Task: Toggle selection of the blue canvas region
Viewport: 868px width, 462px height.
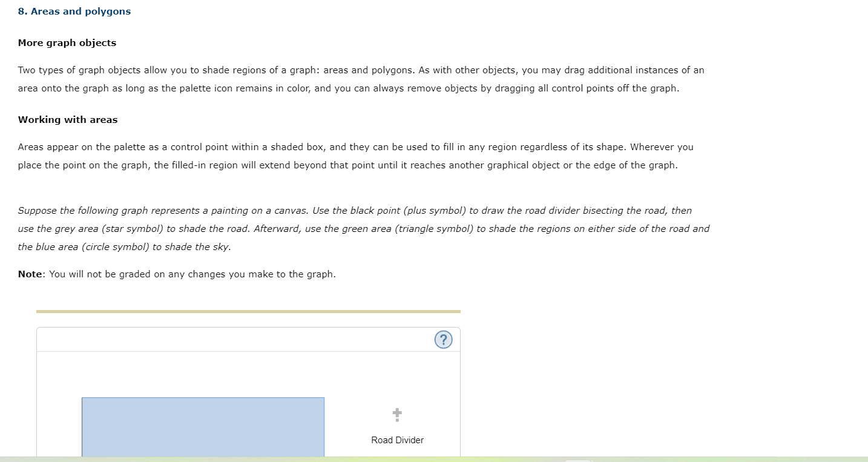Action: click(203, 427)
